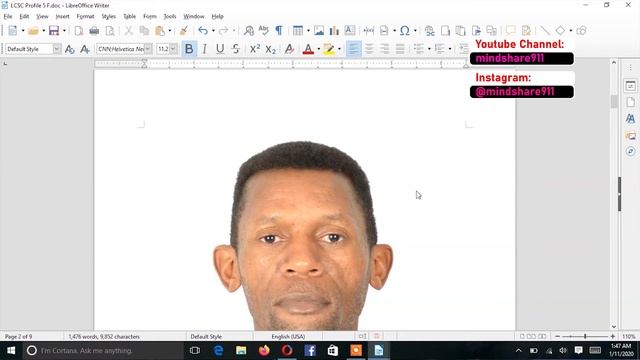The image size is (640, 360).
Task: Open the Insert menu
Action: point(62,16)
